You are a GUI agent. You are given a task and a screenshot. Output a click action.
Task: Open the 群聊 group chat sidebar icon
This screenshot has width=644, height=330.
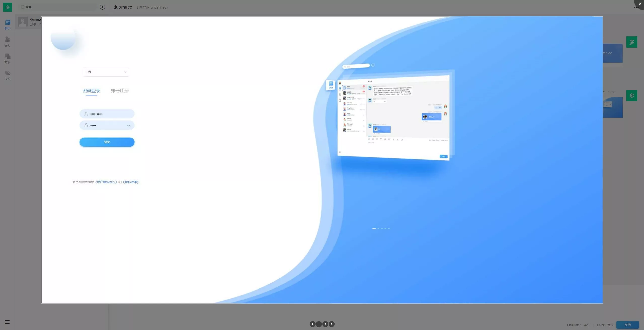(7, 59)
